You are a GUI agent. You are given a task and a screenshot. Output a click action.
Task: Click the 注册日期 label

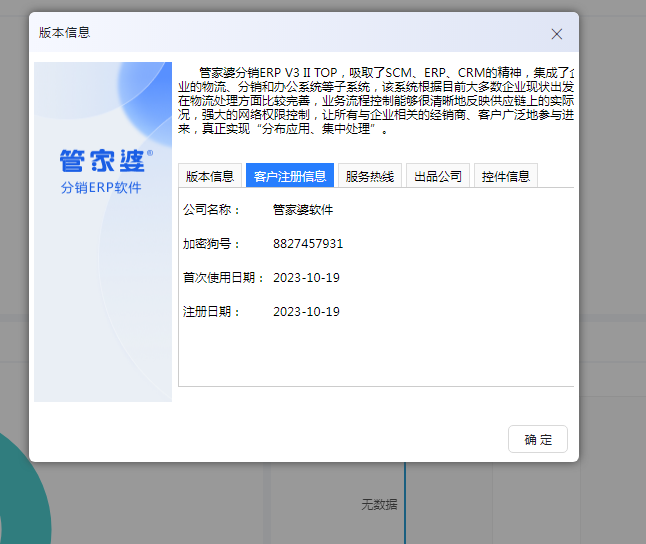211,312
